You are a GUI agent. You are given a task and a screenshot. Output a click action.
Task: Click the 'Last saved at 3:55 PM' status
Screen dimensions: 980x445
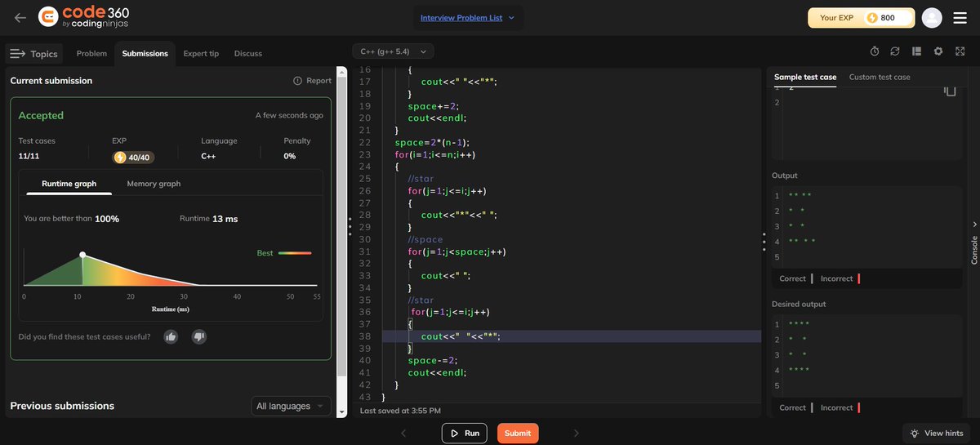[x=400, y=411]
